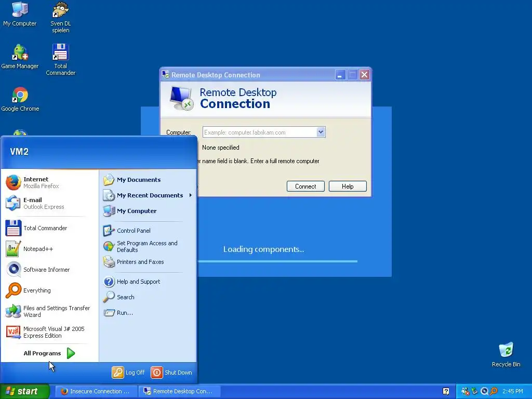Click the Shut Down button

click(x=171, y=373)
